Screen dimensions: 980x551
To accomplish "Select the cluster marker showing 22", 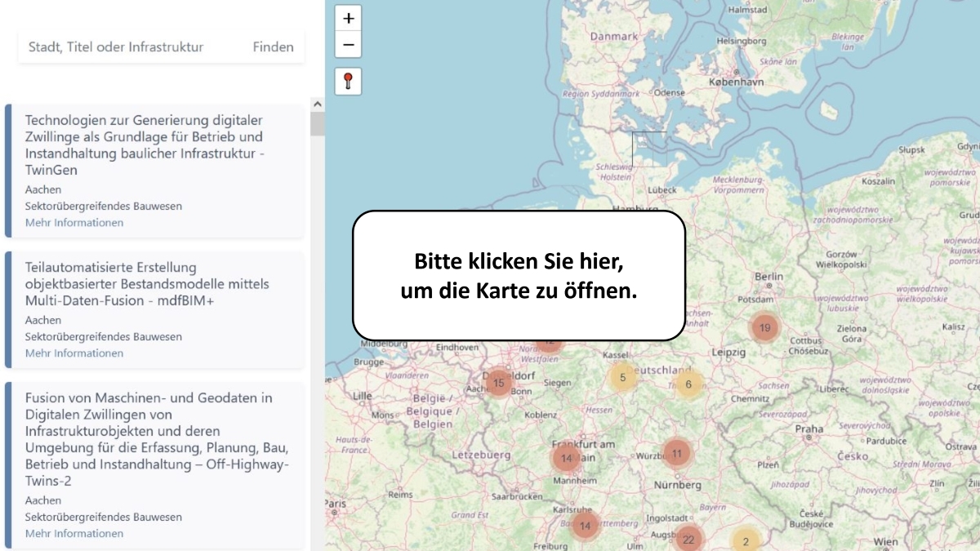I will pos(688,540).
